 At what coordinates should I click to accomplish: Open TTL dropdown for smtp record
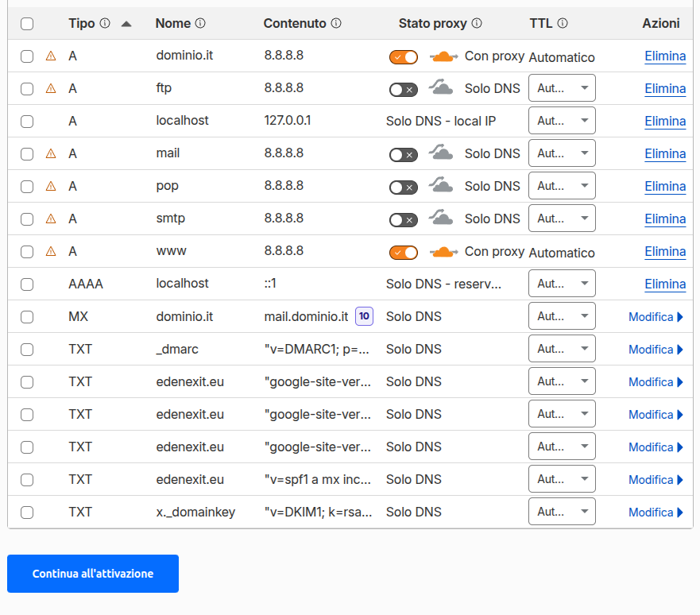point(562,219)
